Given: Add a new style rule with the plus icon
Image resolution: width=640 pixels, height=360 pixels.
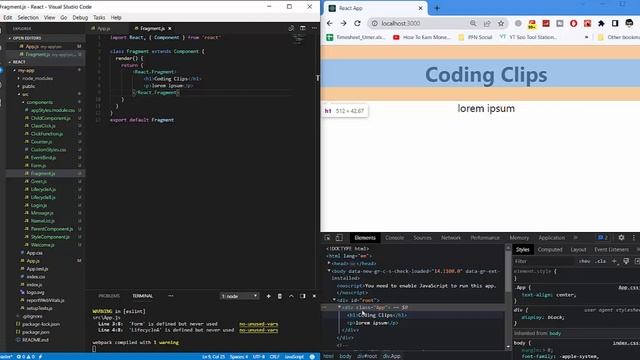Looking at the screenshot, I should [614, 261].
